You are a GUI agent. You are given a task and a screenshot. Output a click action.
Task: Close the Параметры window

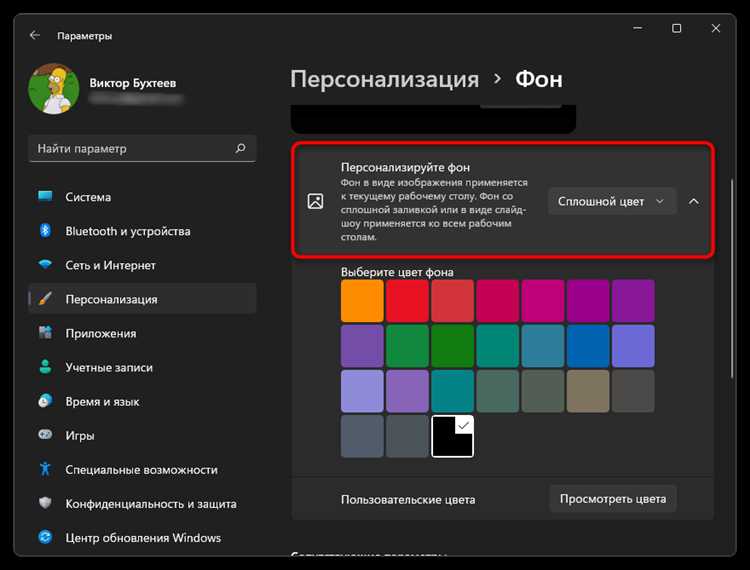coord(716,29)
